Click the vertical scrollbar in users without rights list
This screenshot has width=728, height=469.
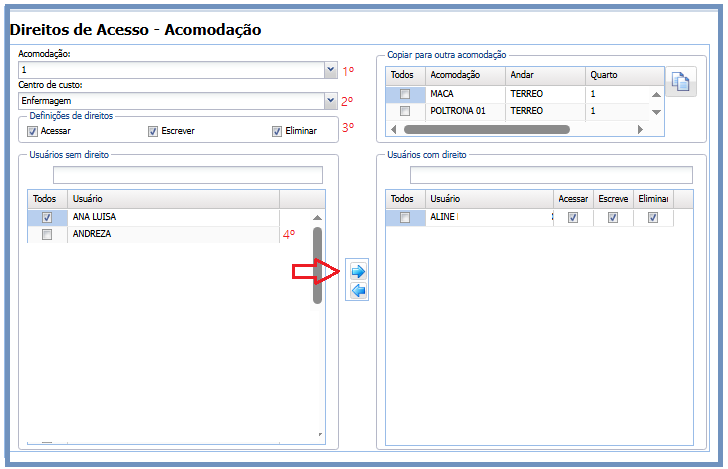click(x=317, y=265)
